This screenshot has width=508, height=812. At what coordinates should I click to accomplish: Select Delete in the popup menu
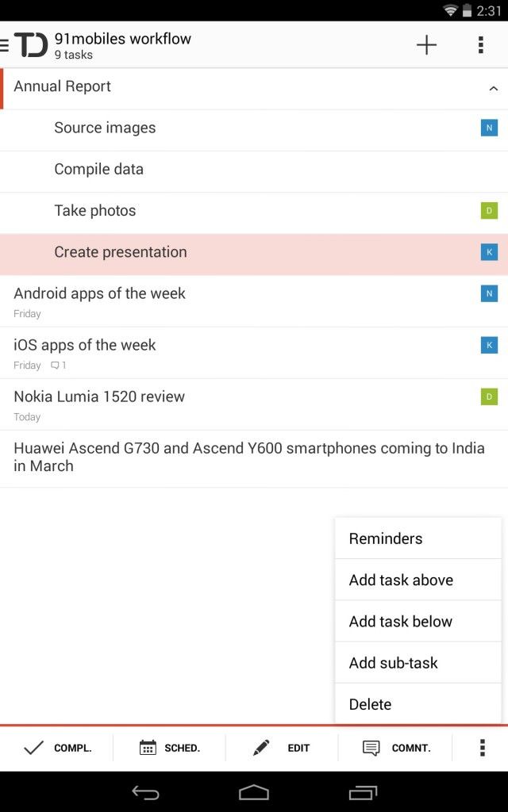[418, 704]
